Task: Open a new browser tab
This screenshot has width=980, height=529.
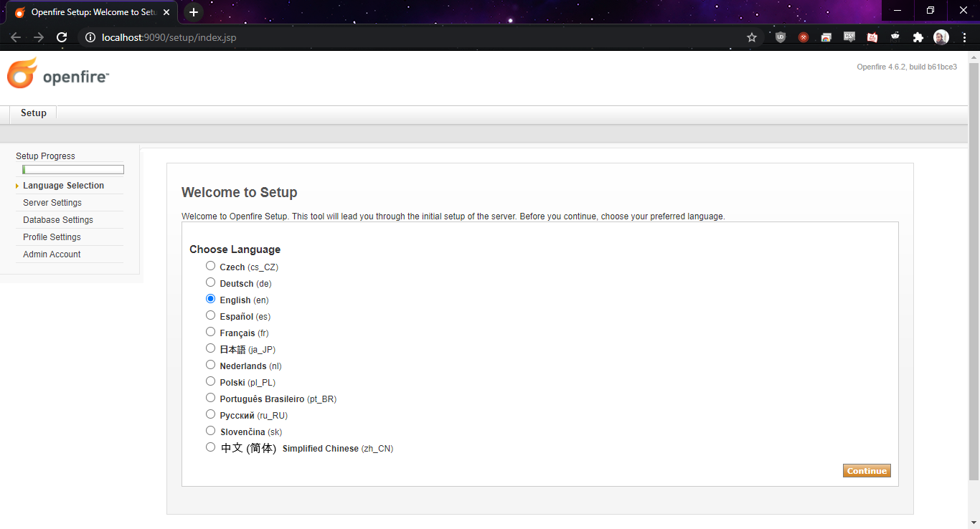Action: (194, 12)
